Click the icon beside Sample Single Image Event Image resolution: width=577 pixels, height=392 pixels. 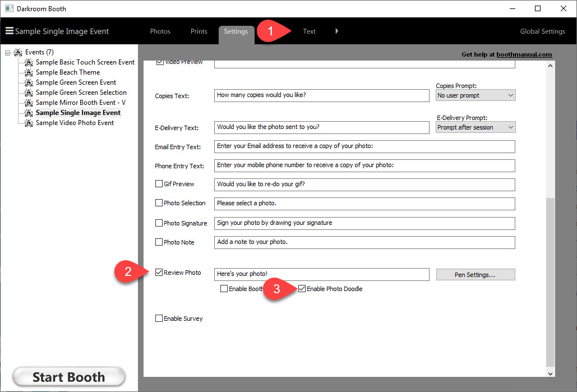pos(29,113)
